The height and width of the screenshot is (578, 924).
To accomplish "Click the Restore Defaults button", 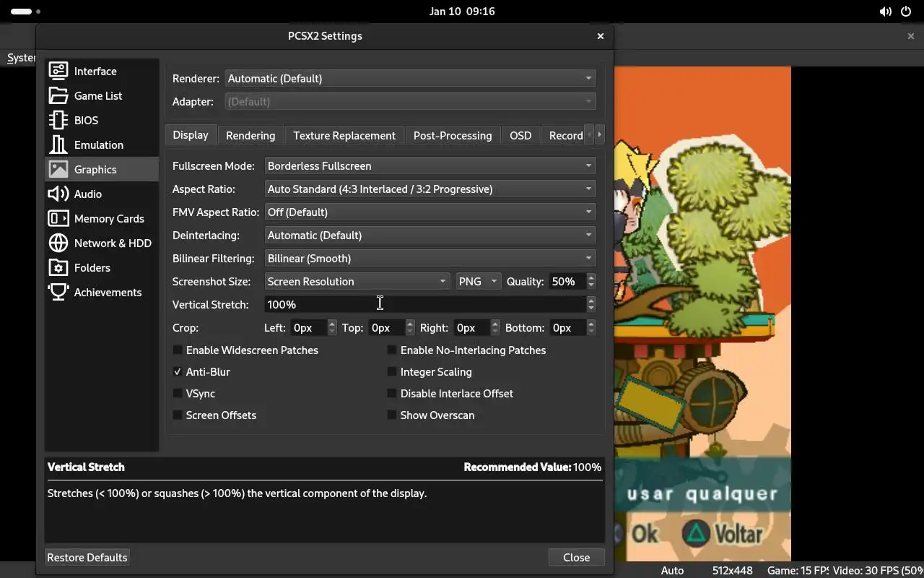I will pyautogui.click(x=87, y=557).
